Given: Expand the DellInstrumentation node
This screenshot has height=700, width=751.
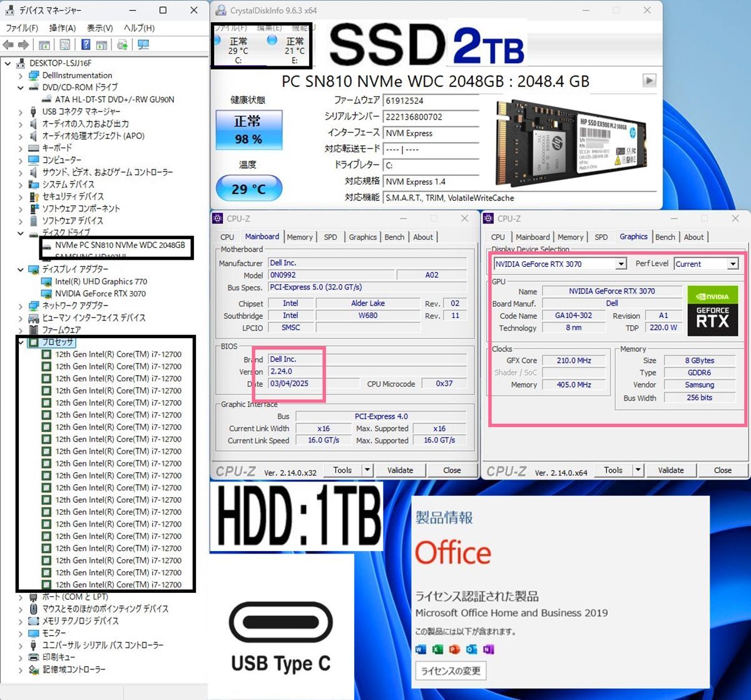Looking at the screenshot, I should pos(20,75).
